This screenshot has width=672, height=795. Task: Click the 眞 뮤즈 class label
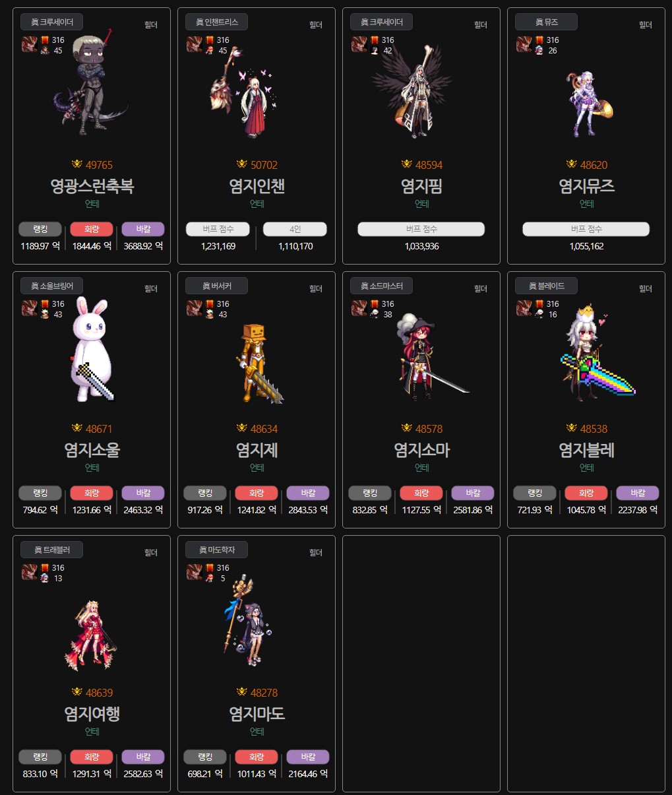click(546, 22)
